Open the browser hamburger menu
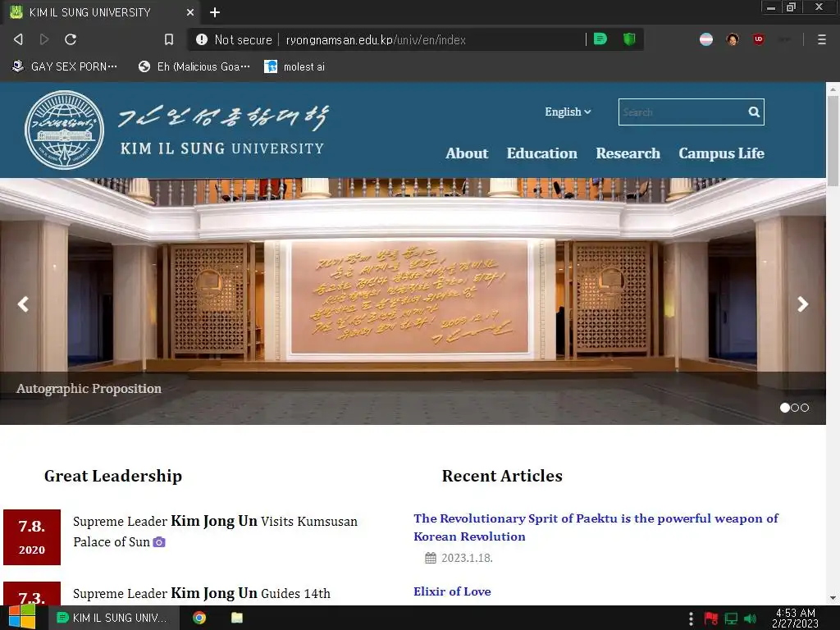This screenshot has height=630, width=840. click(x=822, y=39)
